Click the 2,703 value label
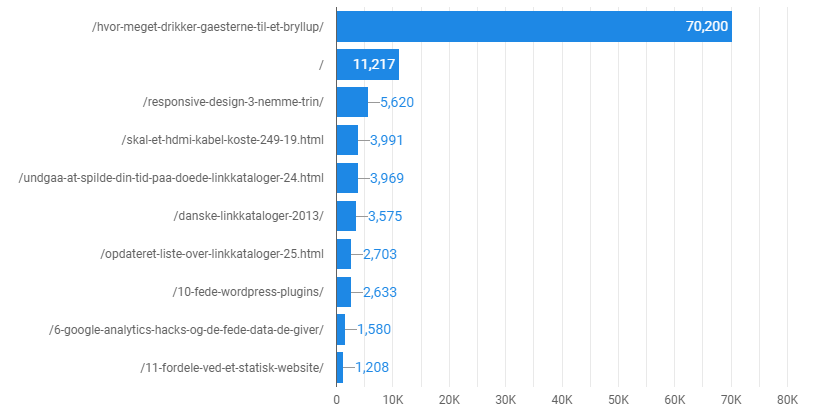Image resolution: width=823 pixels, height=415 pixels. click(380, 254)
